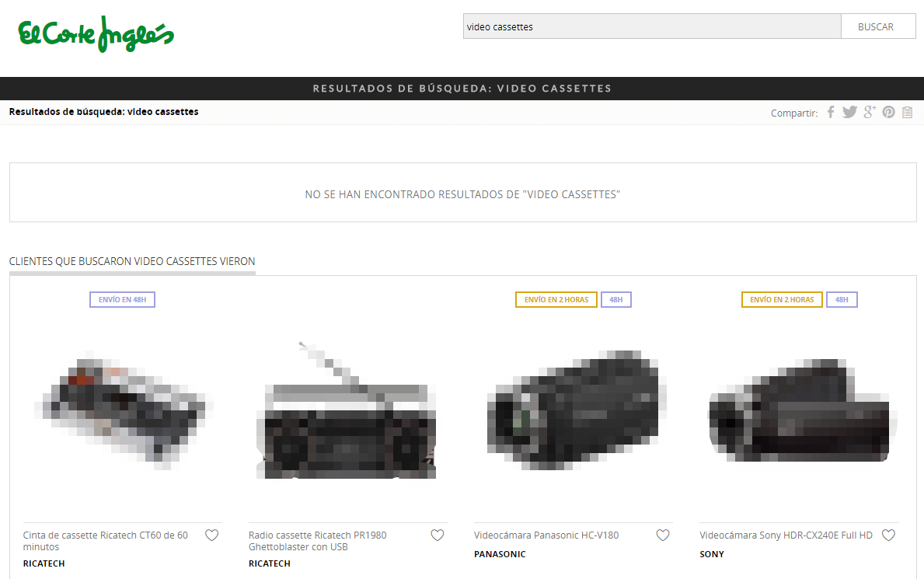The height and width of the screenshot is (579, 924).
Task: Add Radio cassette Ricatech PR1980 to wishlist
Action: click(438, 535)
